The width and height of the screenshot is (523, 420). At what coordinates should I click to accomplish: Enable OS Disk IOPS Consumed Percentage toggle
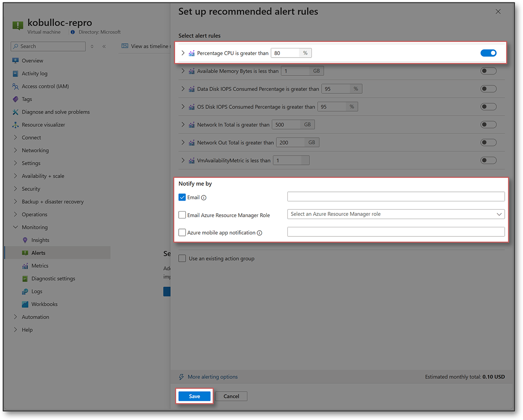tap(488, 107)
